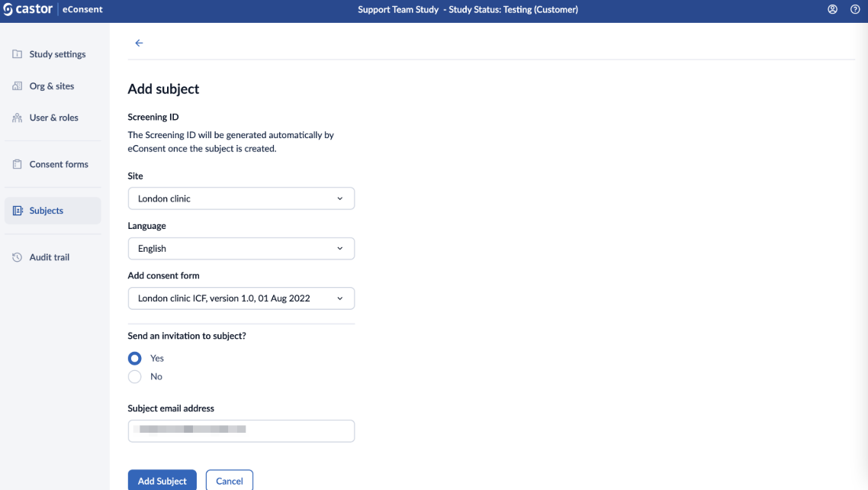This screenshot has width=868, height=490.
Task: Select Yes to send invitation
Action: point(135,358)
